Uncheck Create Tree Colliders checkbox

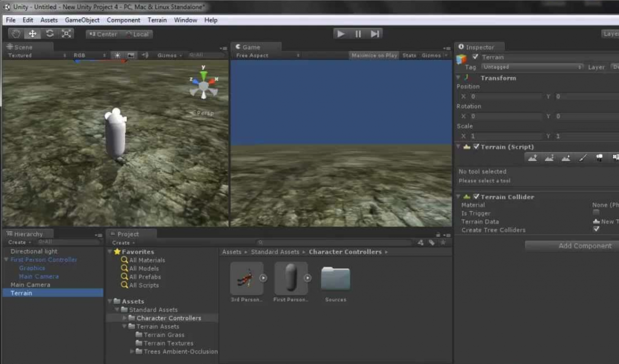tap(596, 229)
